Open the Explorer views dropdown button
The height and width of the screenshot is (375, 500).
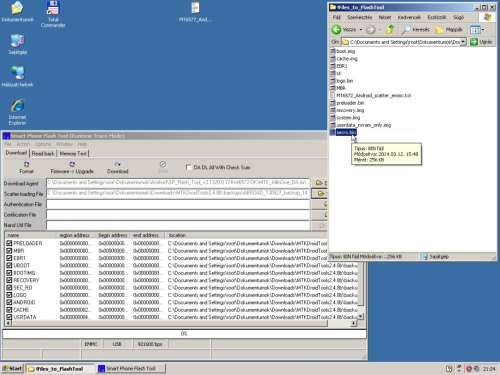click(477, 30)
